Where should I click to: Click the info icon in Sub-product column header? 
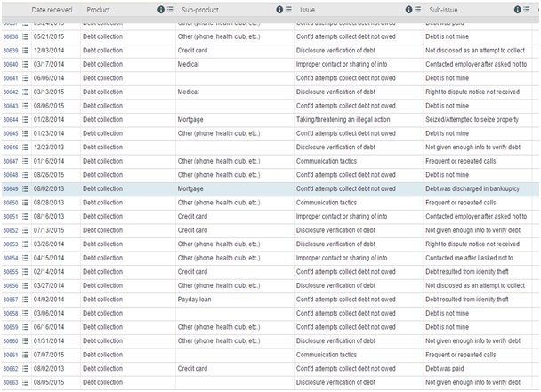pyautogui.click(x=279, y=10)
